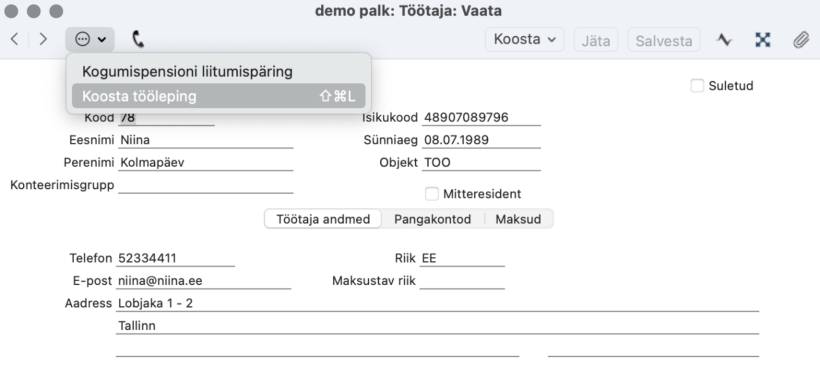Image resolution: width=820 pixels, height=366 pixels.
Task: Go to the next employee record arrow
Action: pos(43,39)
